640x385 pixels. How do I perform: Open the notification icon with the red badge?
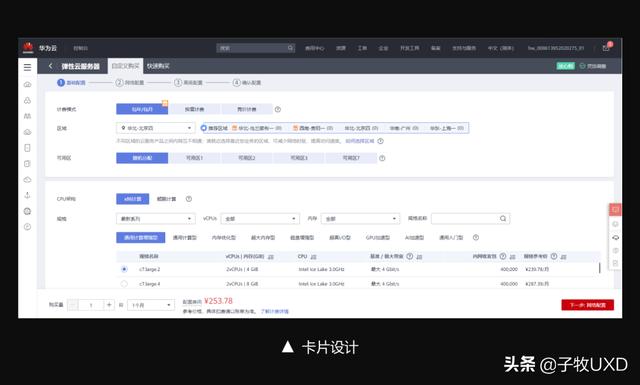pyautogui.click(x=607, y=47)
